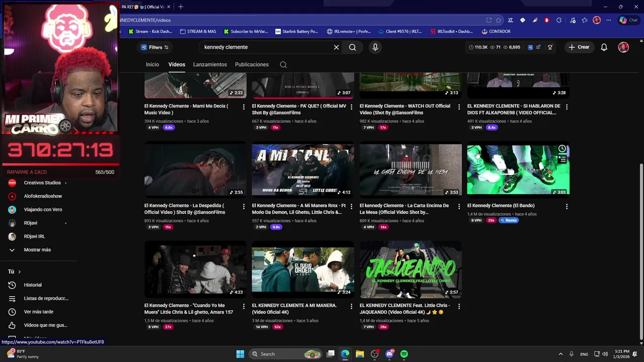644x362 pixels.
Task: Open options for 'La Despedida' video
Action: [x=244, y=206]
